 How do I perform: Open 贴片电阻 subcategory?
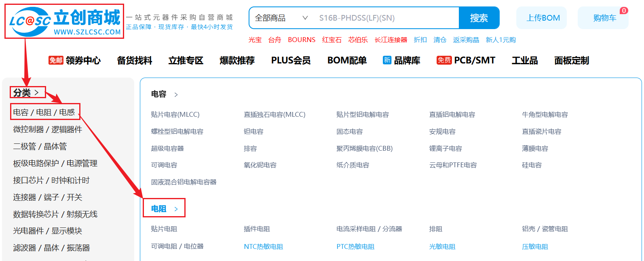[164, 229]
